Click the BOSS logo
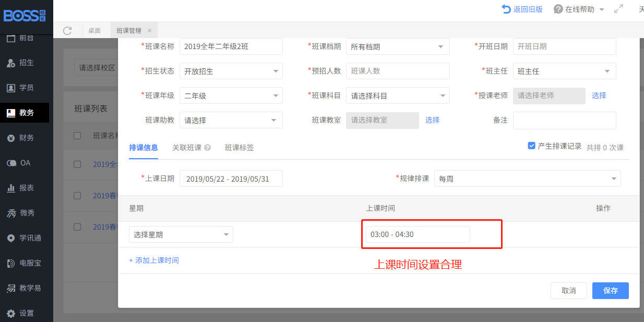Image resolution: width=644 pixels, height=322 pixels. pyautogui.click(x=25, y=15)
